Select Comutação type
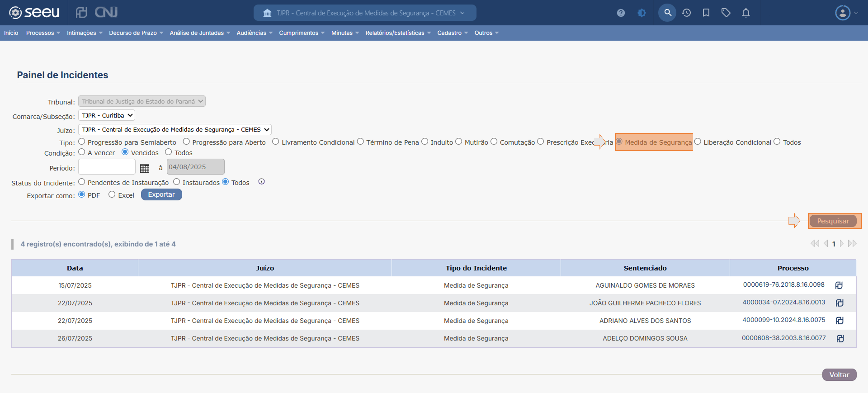 494,142
